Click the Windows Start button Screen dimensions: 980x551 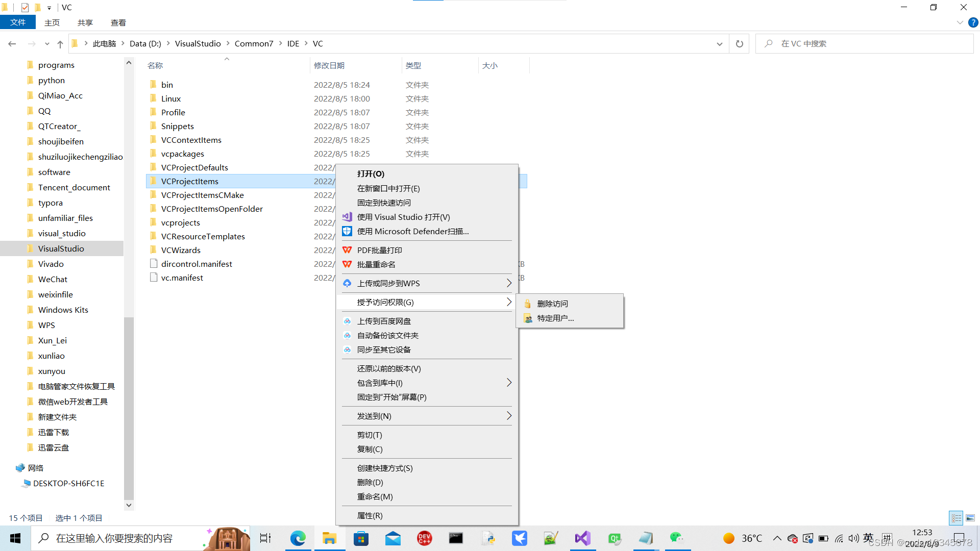tap(15, 538)
